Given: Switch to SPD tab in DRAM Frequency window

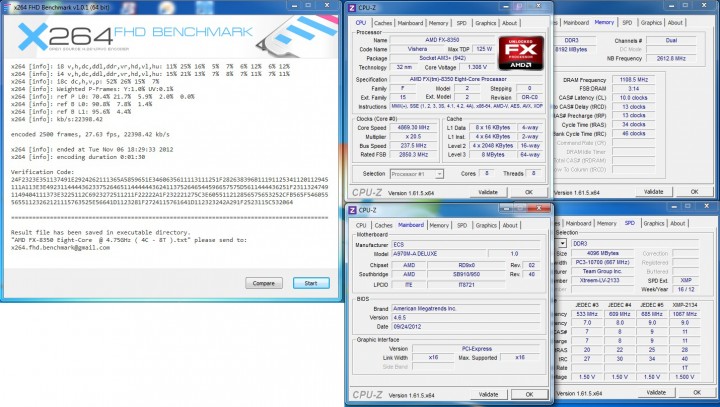Looking at the screenshot, I should click(627, 23).
